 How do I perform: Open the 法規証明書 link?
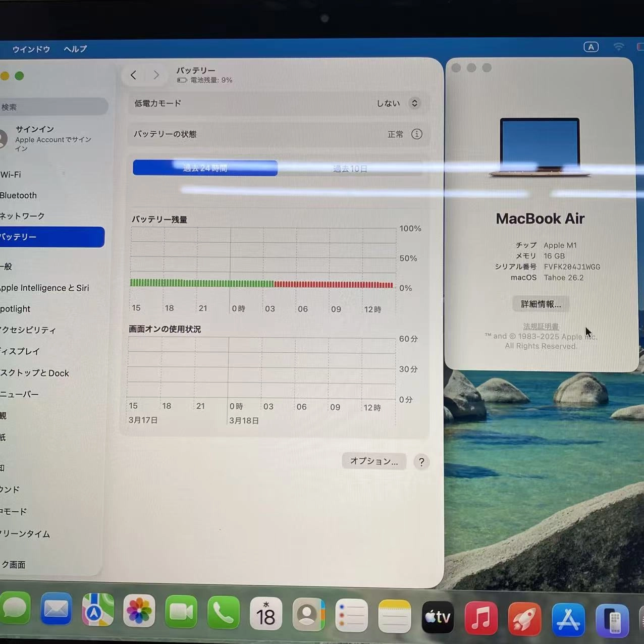pyautogui.click(x=541, y=326)
